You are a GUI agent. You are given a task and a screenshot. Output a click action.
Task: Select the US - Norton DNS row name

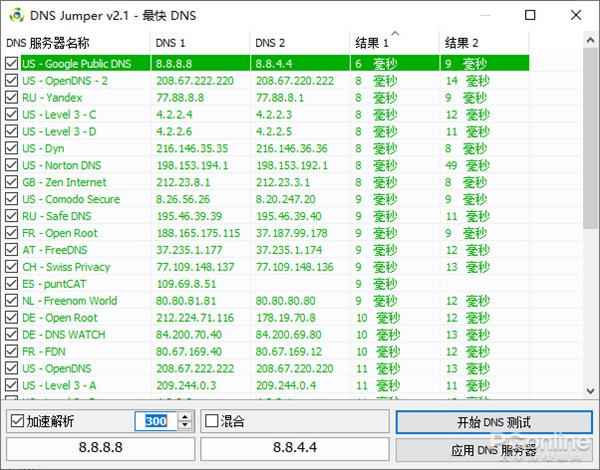click(x=62, y=165)
